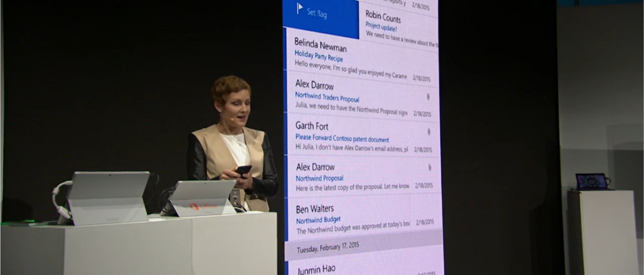Select Please Forward Contoso patent document subject
Image resolution: width=644 pixels, height=275 pixels.
(342, 138)
